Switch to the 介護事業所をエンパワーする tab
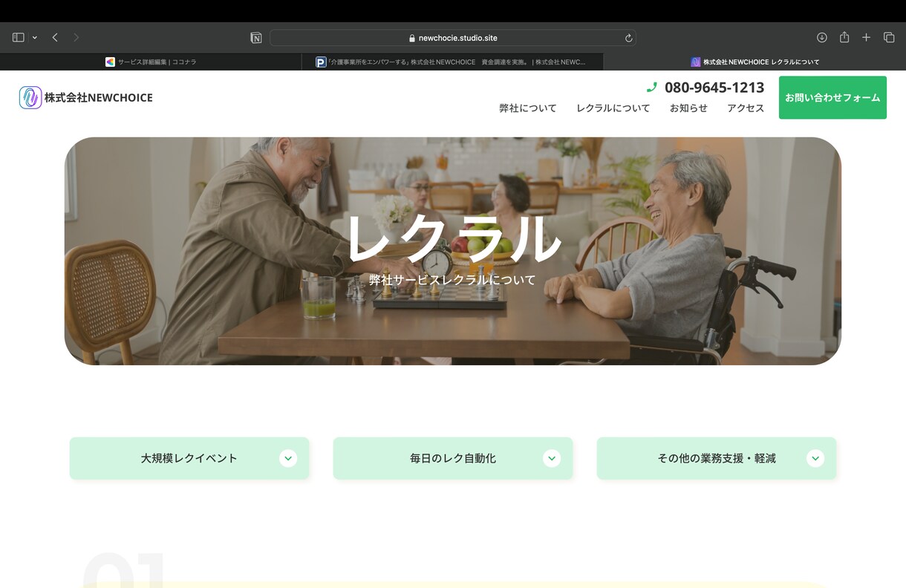This screenshot has width=906, height=588. pyautogui.click(x=453, y=62)
